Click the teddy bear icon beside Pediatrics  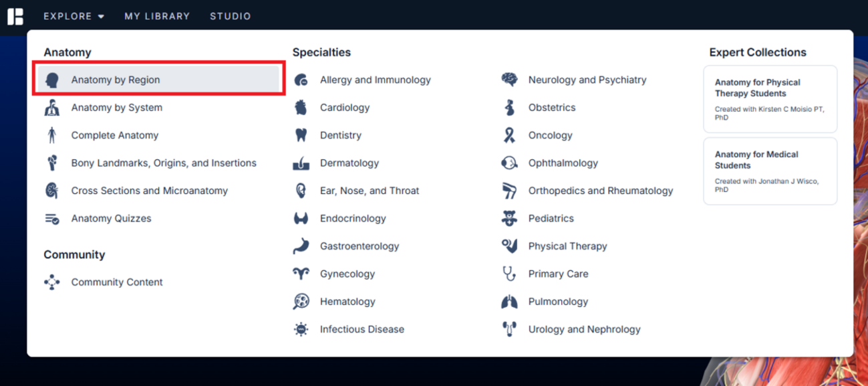pyautogui.click(x=510, y=218)
